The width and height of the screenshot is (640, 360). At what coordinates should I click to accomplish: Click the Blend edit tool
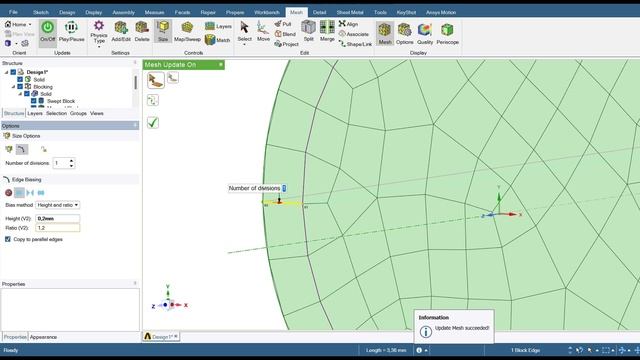[x=285, y=34]
